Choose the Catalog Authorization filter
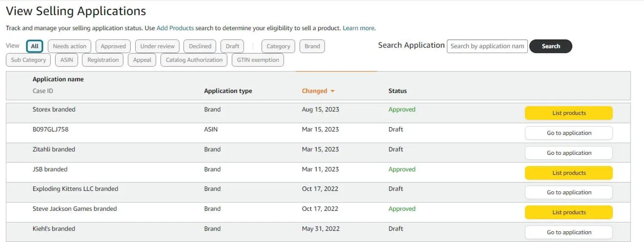 (x=194, y=60)
